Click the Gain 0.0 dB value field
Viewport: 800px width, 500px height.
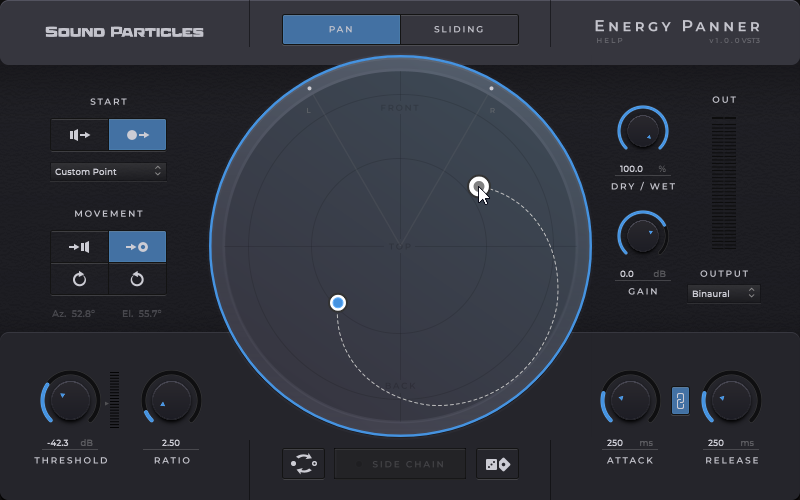coord(642,274)
